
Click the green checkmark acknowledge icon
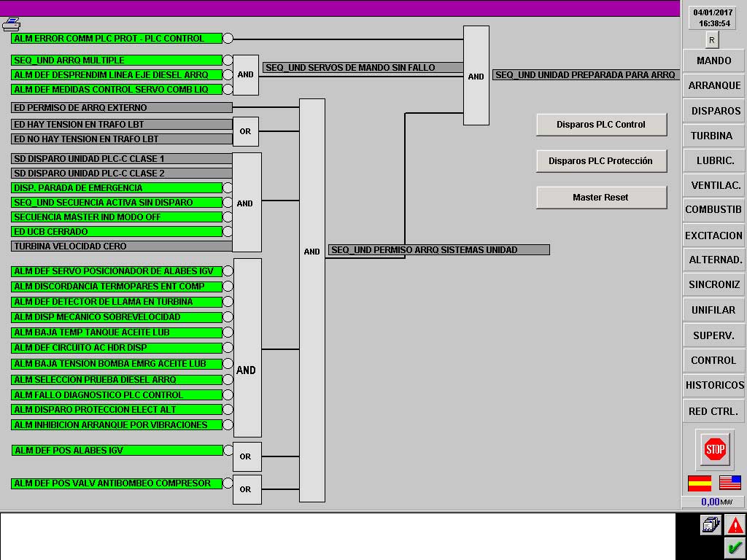[x=735, y=548]
